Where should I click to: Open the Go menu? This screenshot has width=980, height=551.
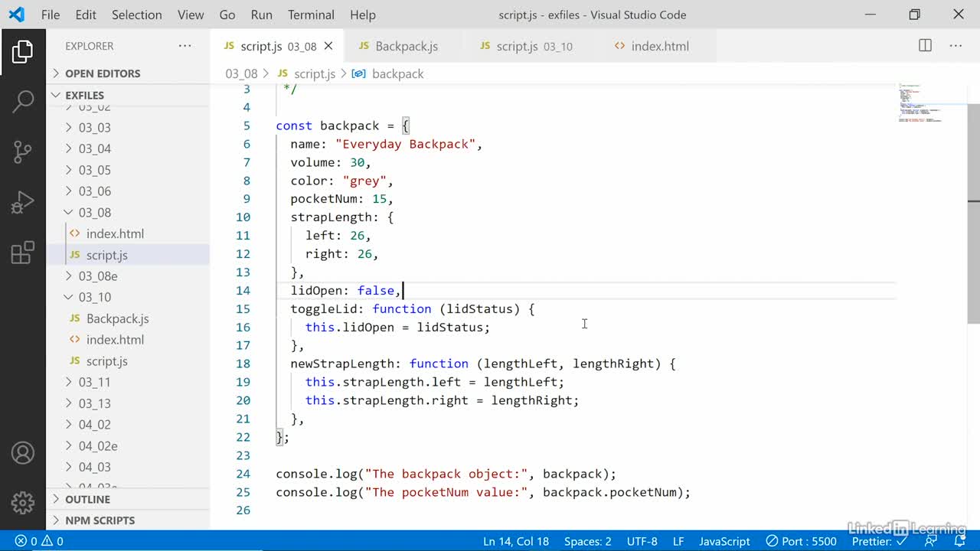pyautogui.click(x=227, y=15)
